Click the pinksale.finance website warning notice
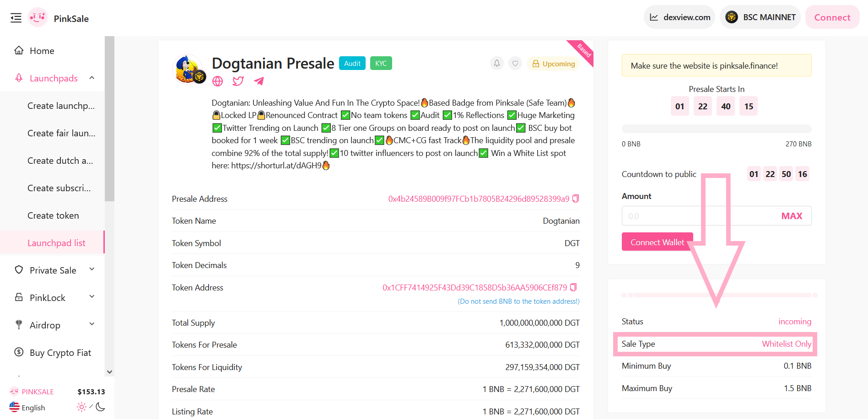This screenshot has height=419, width=868. tap(717, 65)
